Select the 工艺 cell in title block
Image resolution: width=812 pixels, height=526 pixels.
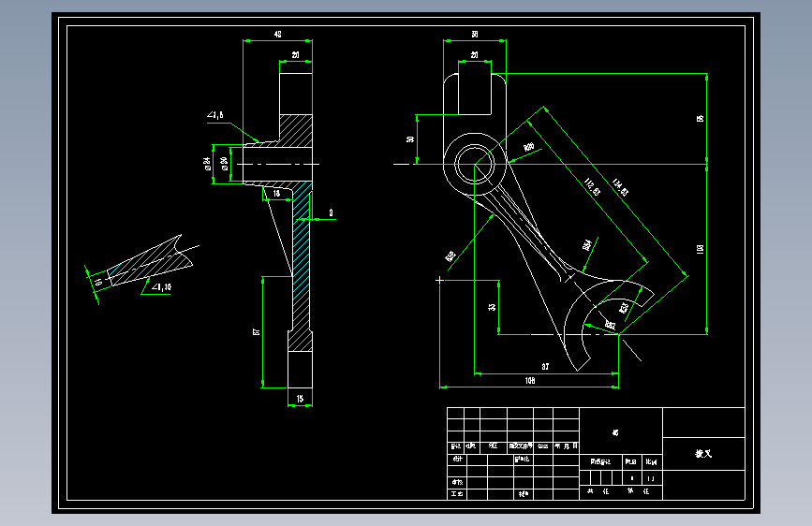(457, 494)
